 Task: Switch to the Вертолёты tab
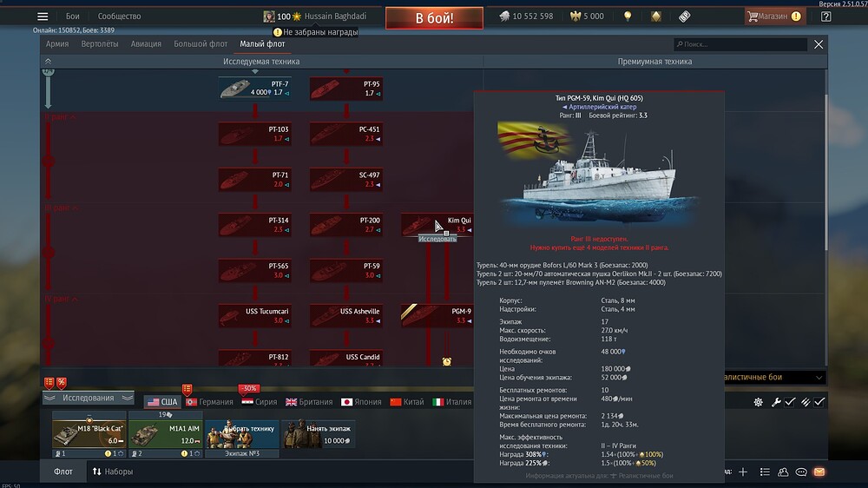tap(100, 43)
